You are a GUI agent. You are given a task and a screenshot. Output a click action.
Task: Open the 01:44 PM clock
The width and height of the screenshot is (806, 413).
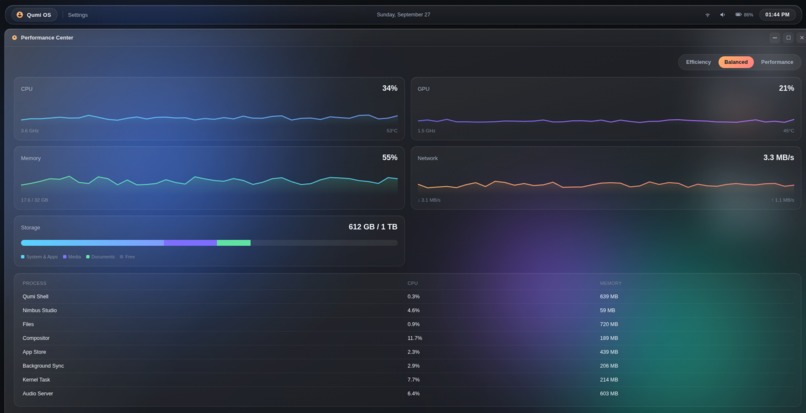click(x=777, y=15)
